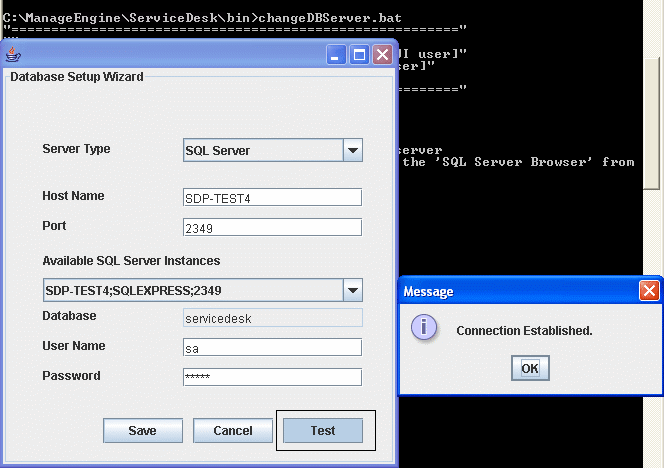Click the Save button
The height and width of the screenshot is (468, 664).
tap(143, 430)
